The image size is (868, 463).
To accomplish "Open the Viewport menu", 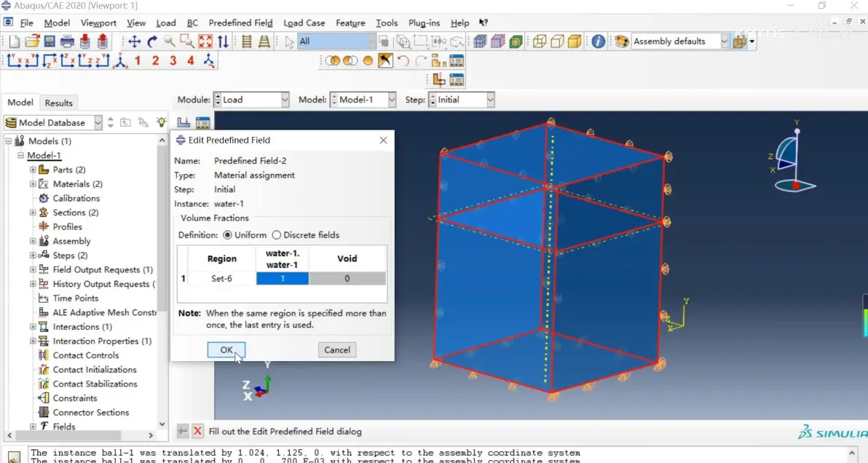I will (x=98, y=23).
